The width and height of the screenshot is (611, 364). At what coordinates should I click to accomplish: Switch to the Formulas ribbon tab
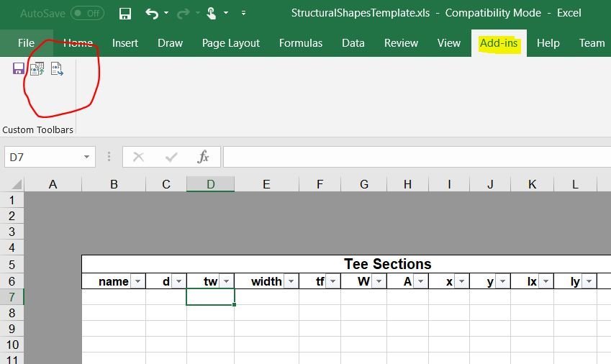coord(301,43)
